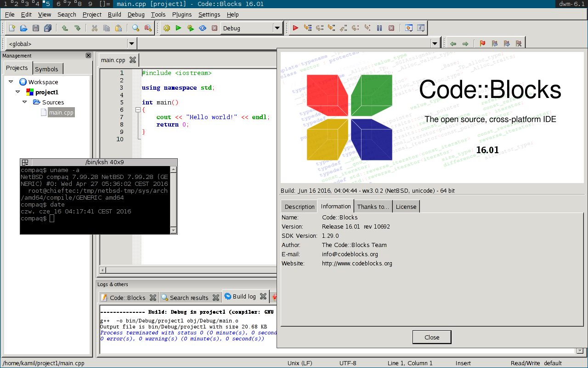
Task: Switch to the Thanks to... tab
Action: click(x=373, y=207)
